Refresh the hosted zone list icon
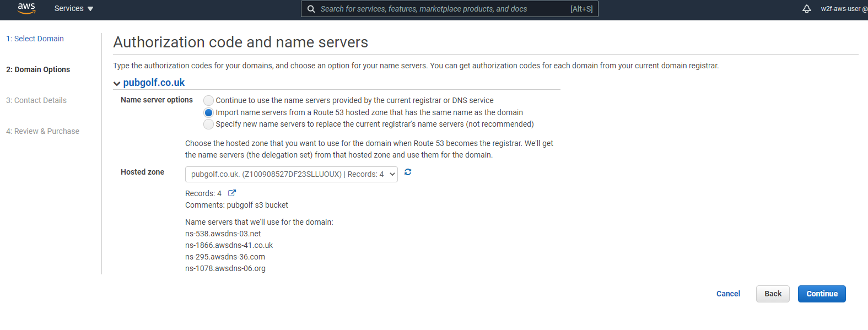Viewport: 868px width, 330px height. click(408, 172)
